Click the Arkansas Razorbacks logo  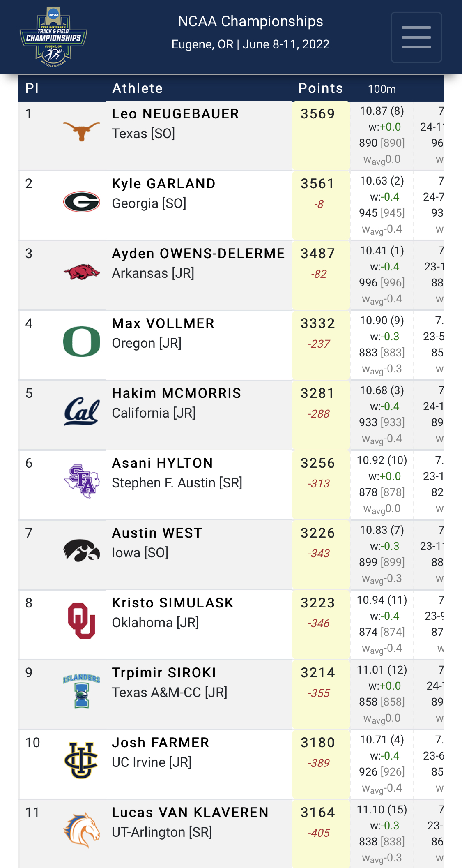tap(82, 272)
